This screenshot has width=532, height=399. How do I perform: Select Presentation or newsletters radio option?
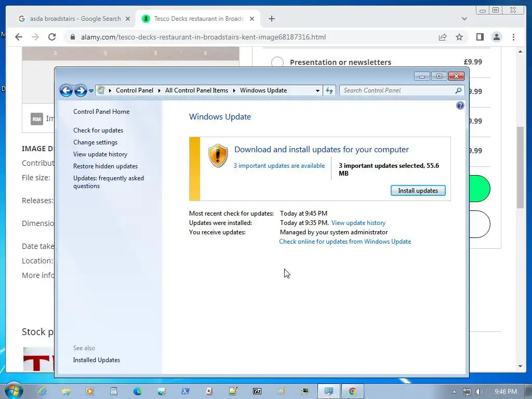point(277,62)
